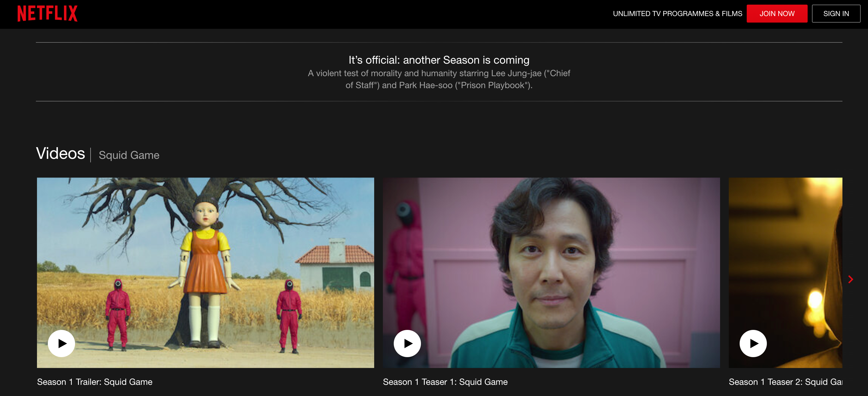Image resolution: width=868 pixels, height=396 pixels.
Task: Open the Teaser 1 thumbnail with the man's face
Action: (x=551, y=272)
